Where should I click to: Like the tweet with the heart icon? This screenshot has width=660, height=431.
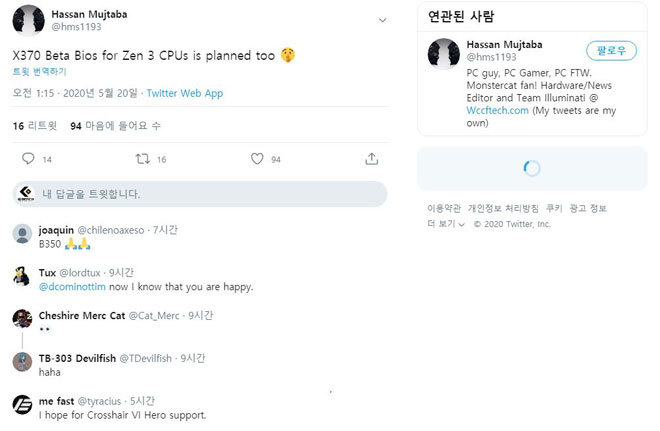point(257,159)
